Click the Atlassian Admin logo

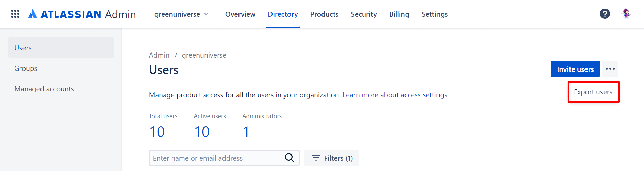click(x=82, y=14)
